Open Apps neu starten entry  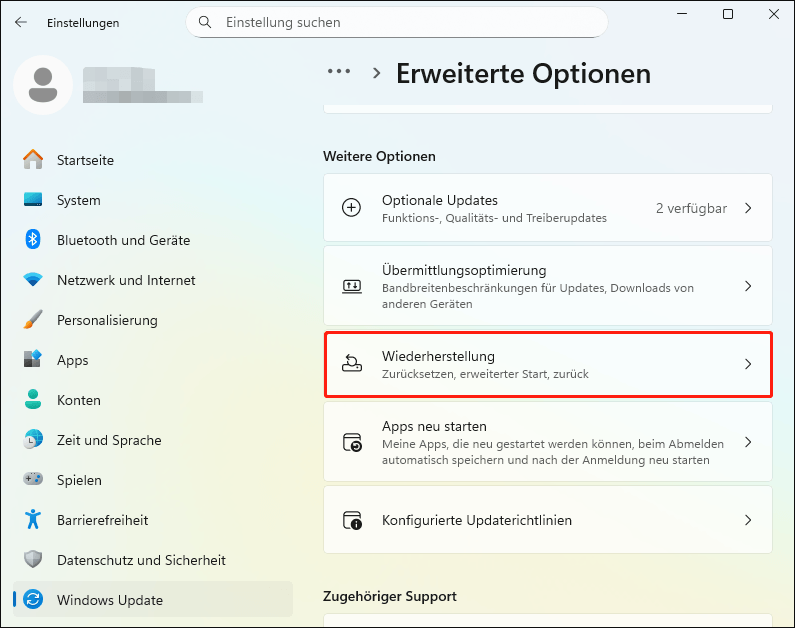point(548,442)
